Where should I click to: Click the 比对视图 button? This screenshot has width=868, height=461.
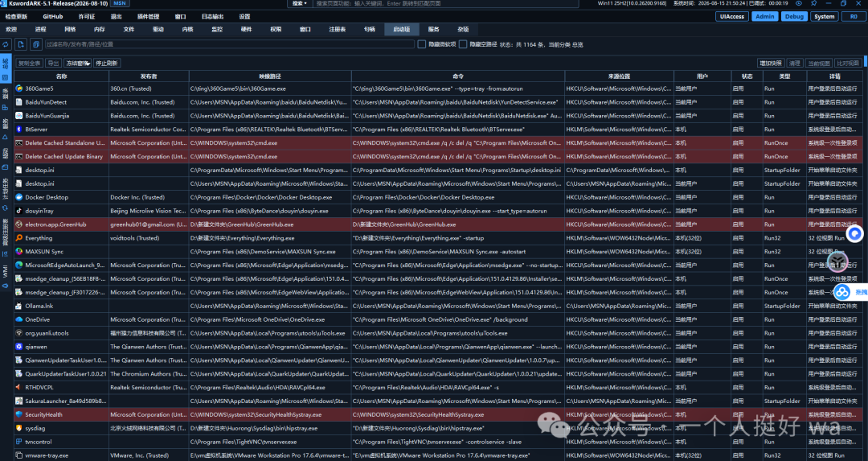pyautogui.click(x=848, y=64)
